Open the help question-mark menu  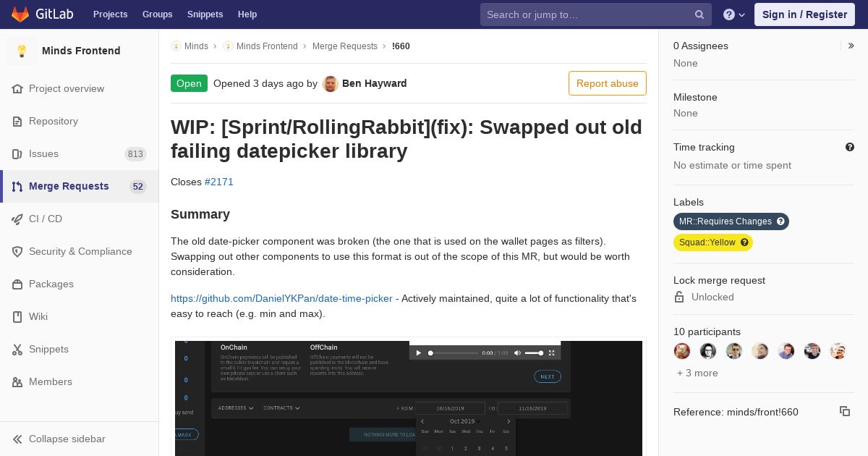pyautogui.click(x=734, y=14)
